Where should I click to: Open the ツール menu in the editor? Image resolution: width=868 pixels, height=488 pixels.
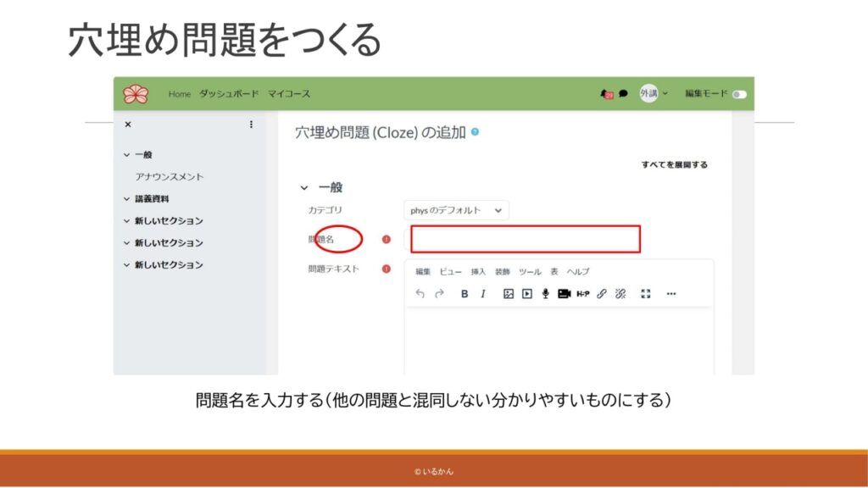tap(529, 272)
